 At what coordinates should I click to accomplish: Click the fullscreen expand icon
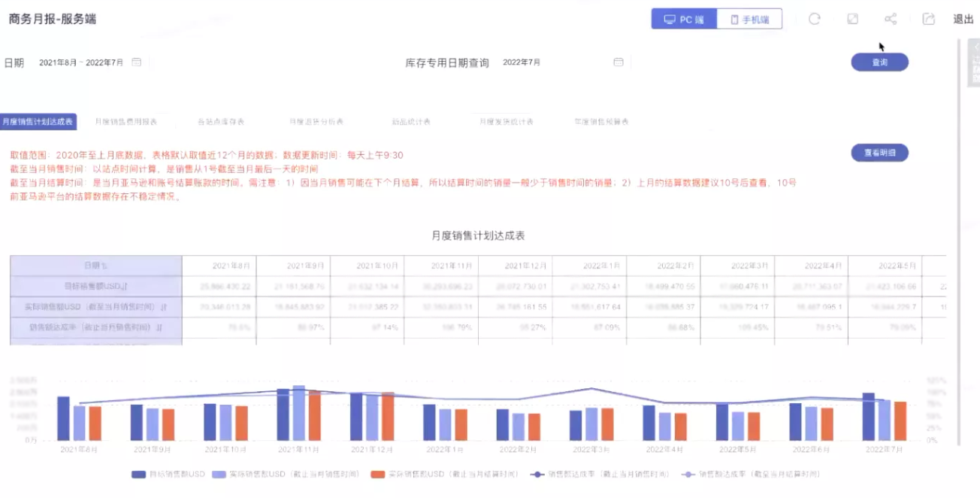coord(852,20)
